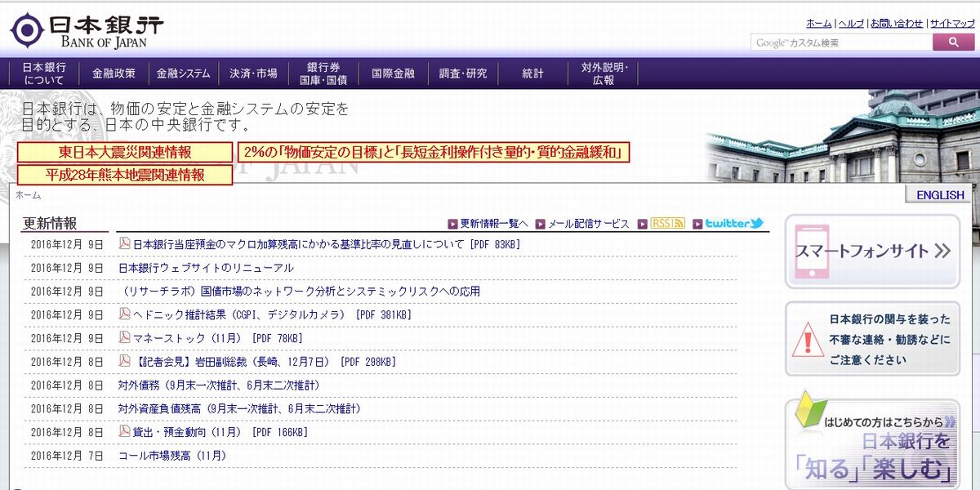Screen dimensions: 980x490
Task: Open the サイトマップ link
Action: [951, 23]
